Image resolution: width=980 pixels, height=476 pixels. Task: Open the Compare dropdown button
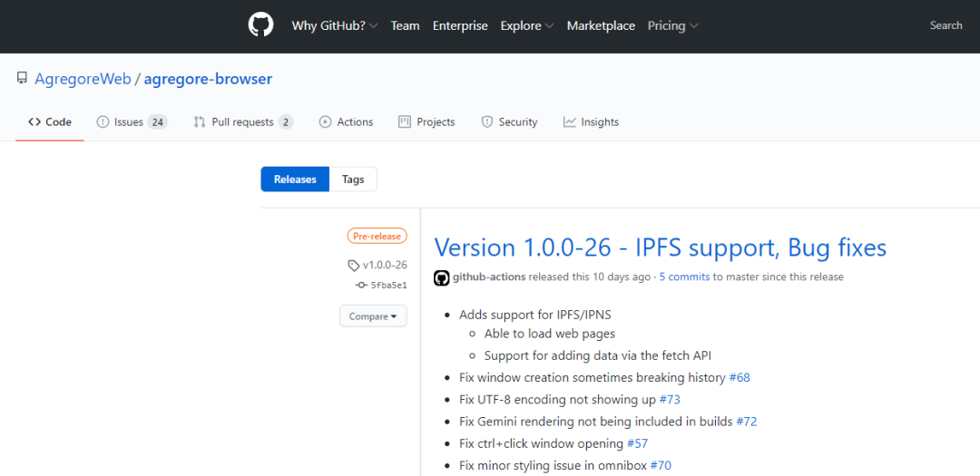tap(373, 316)
